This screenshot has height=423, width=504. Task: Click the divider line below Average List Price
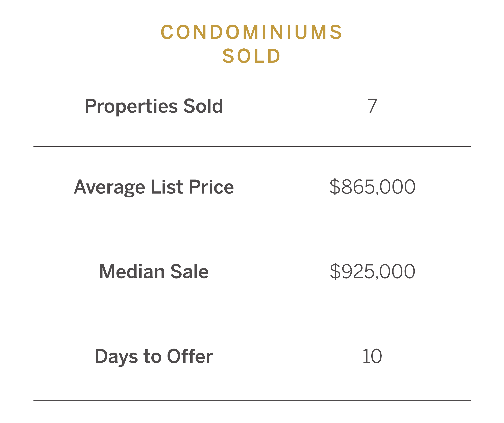(x=252, y=231)
